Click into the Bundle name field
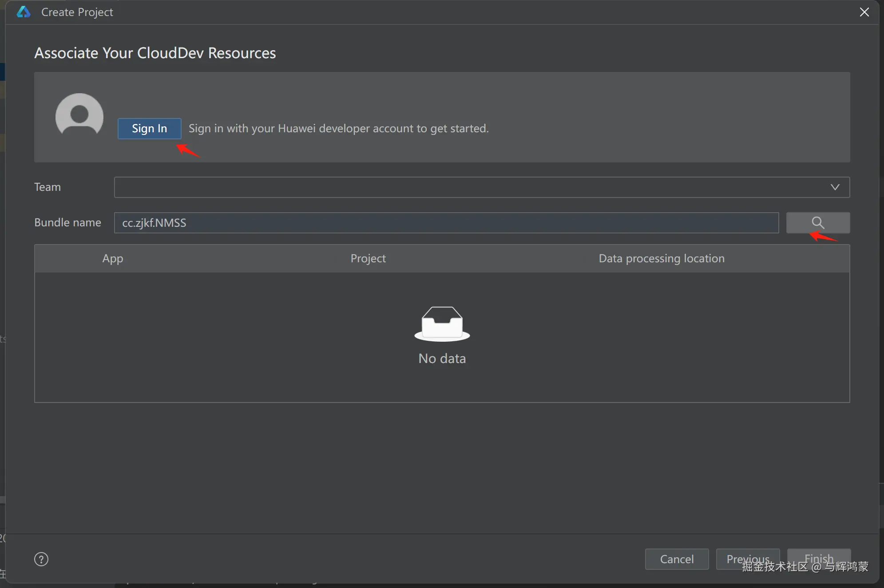The height and width of the screenshot is (588, 884). point(446,223)
